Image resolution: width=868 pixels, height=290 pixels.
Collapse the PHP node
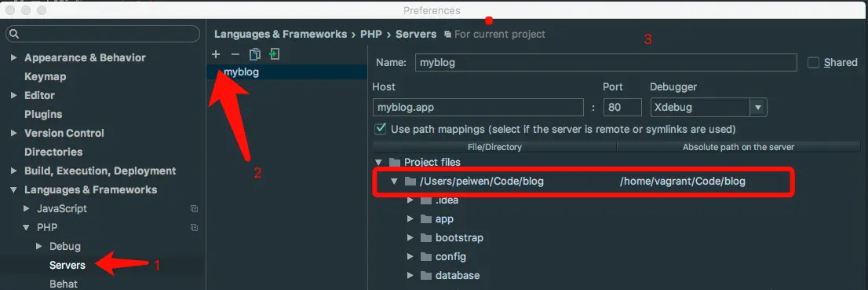pyautogui.click(x=26, y=228)
